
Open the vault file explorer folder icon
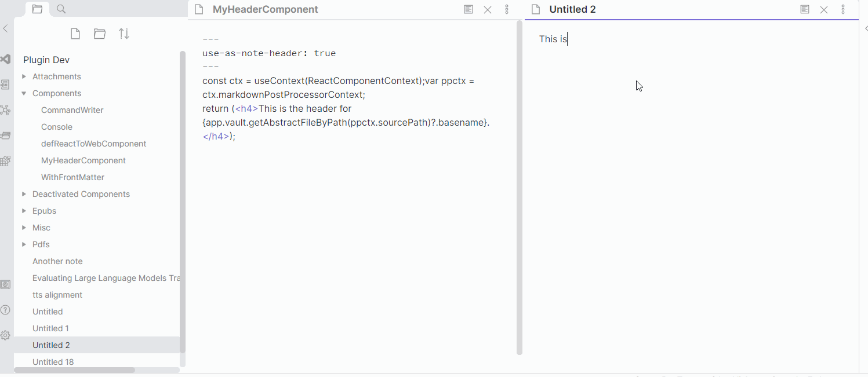tap(37, 9)
